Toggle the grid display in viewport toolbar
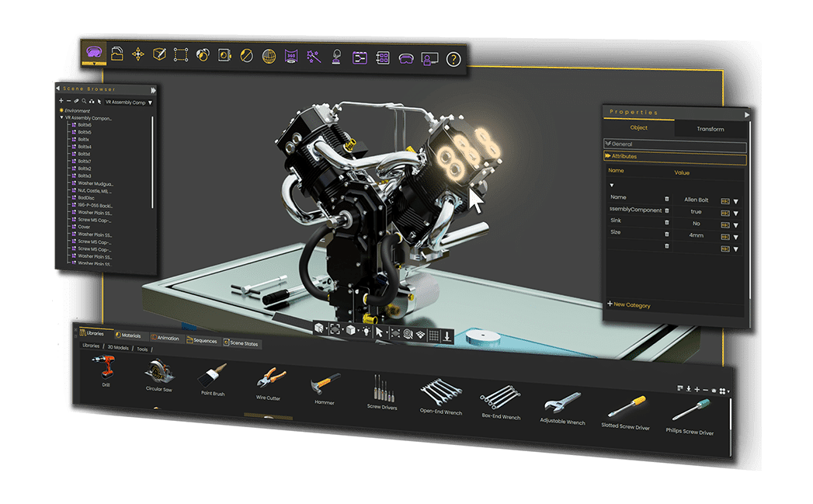813x504 pixels. 435,335
